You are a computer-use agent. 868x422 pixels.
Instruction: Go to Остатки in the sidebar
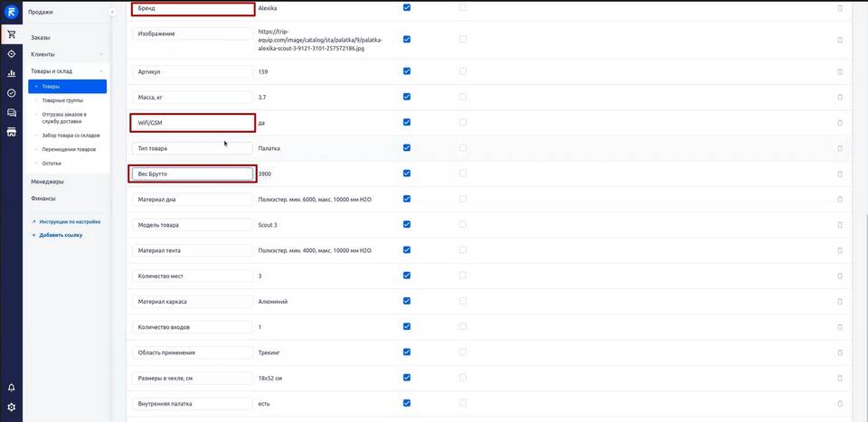click(52, 164)
